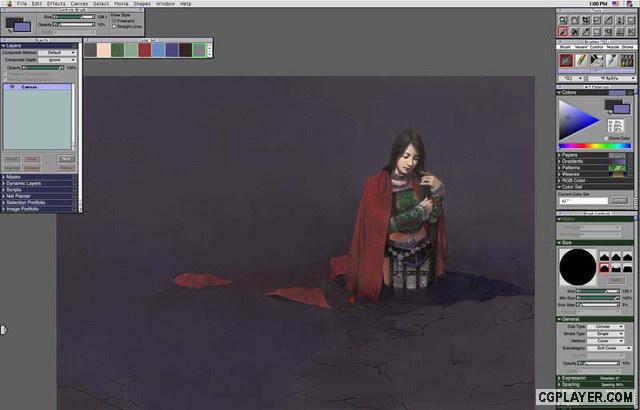Image resolution: width=640 pixels, height=410 pixels.
Task: Click the Library button in Color Set
Action: click(620, 200)
